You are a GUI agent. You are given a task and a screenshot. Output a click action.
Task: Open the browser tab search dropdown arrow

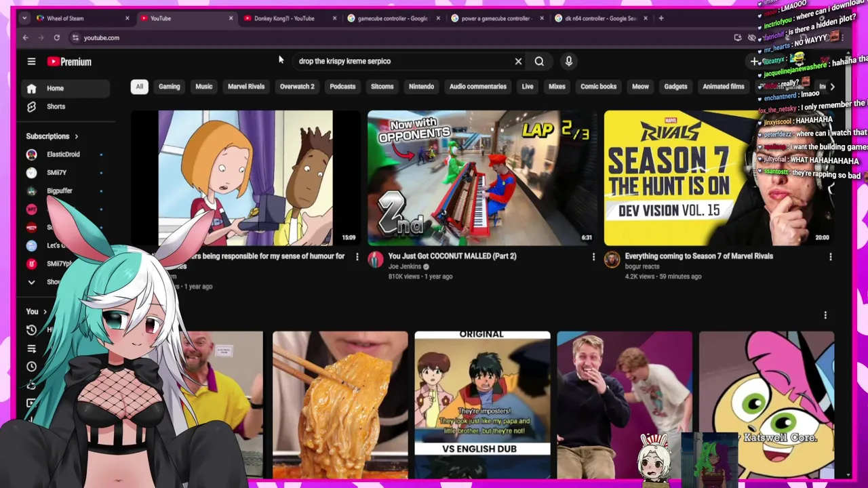click(24, 18)
